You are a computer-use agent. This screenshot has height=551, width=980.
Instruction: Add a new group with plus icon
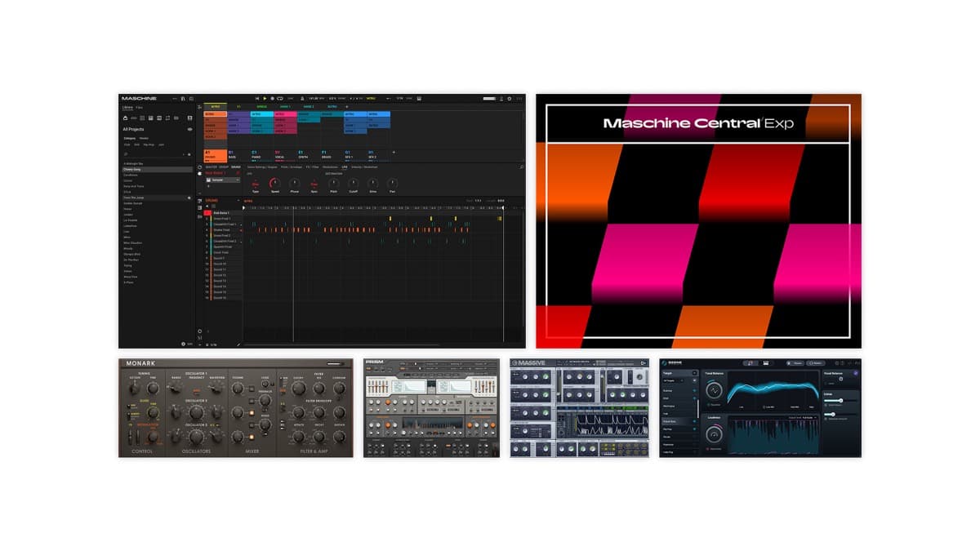(x=394, y=153)
